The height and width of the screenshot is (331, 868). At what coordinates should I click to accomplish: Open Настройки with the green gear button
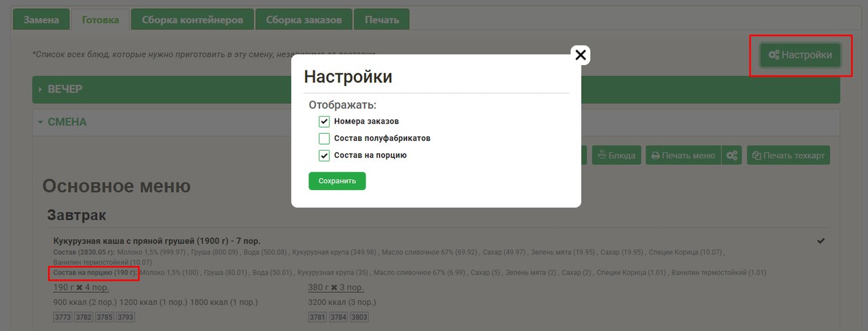[800, 56]
